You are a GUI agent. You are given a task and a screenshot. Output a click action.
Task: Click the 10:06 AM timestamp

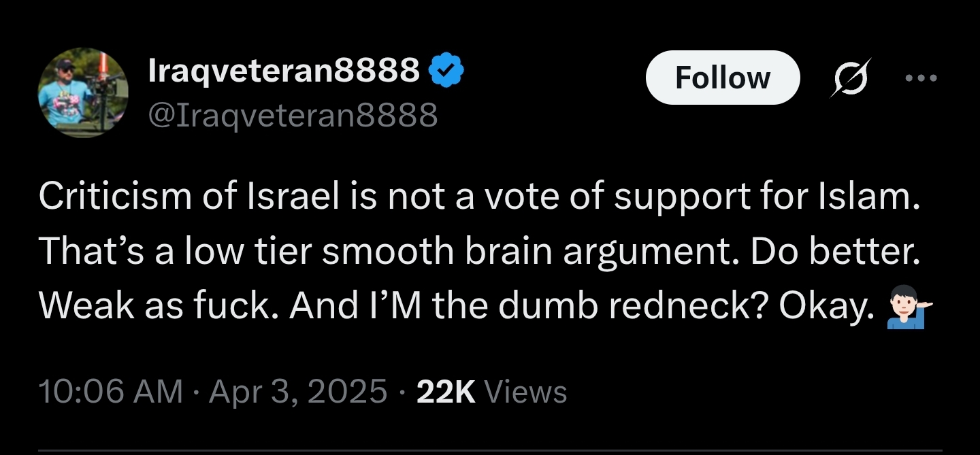tap(111, 392)
